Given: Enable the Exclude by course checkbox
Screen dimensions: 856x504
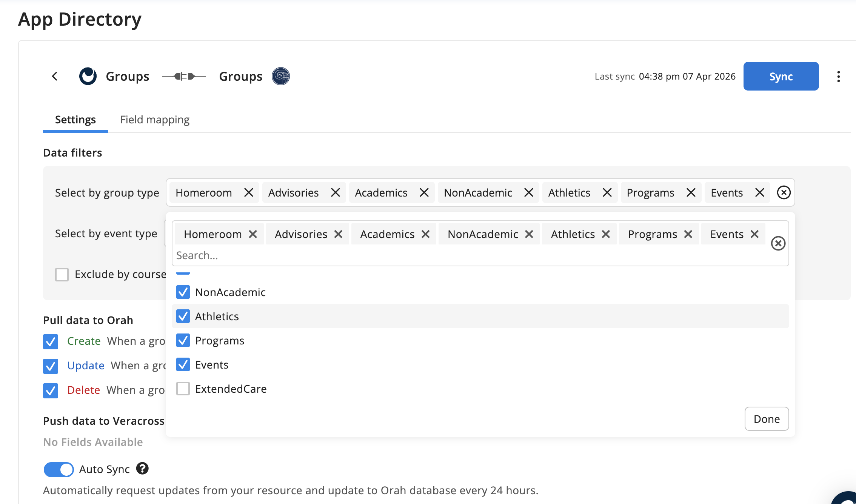Looking at the screenshot, I should [x=62, y=275].
